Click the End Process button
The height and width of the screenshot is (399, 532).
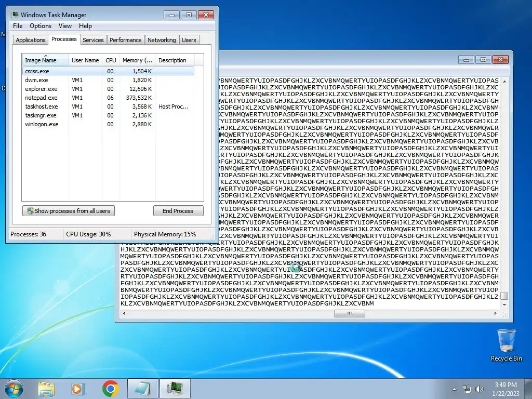click(178, 211)
